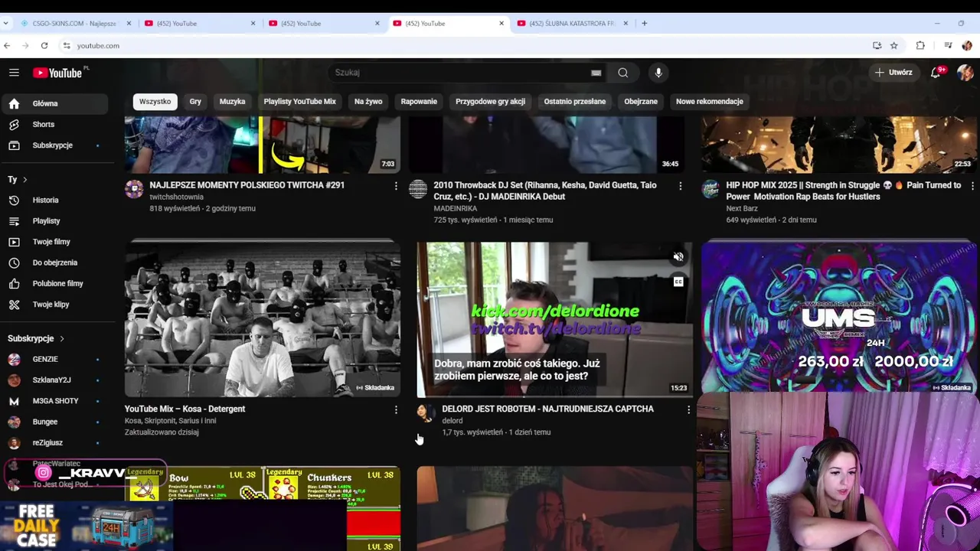Open options for Kosa - Detergent mix
980x551 pixels.
396,410
